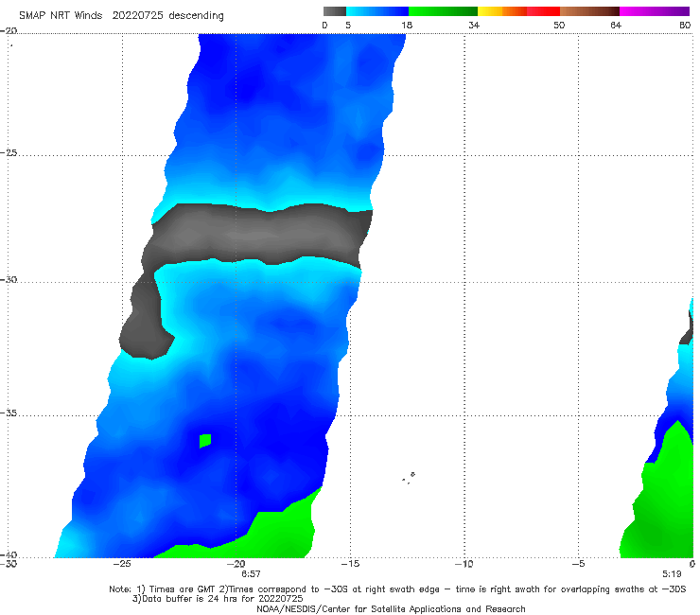
Task: Click the gray 0–5 segment of the color bar
Action: point(334,11)
